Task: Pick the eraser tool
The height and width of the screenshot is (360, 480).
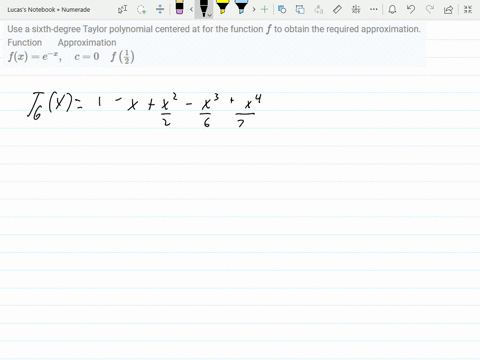Action: pos(179,7)
